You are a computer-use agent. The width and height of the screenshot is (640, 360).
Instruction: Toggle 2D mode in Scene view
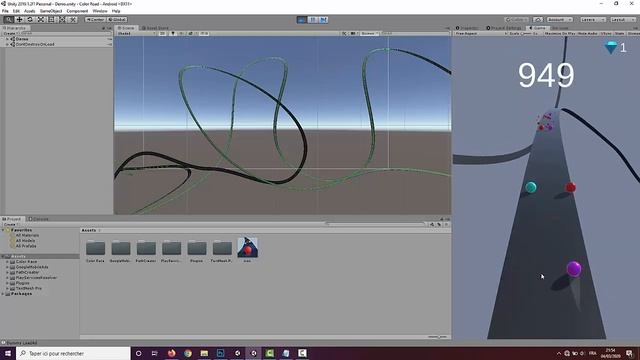[162, 33]
